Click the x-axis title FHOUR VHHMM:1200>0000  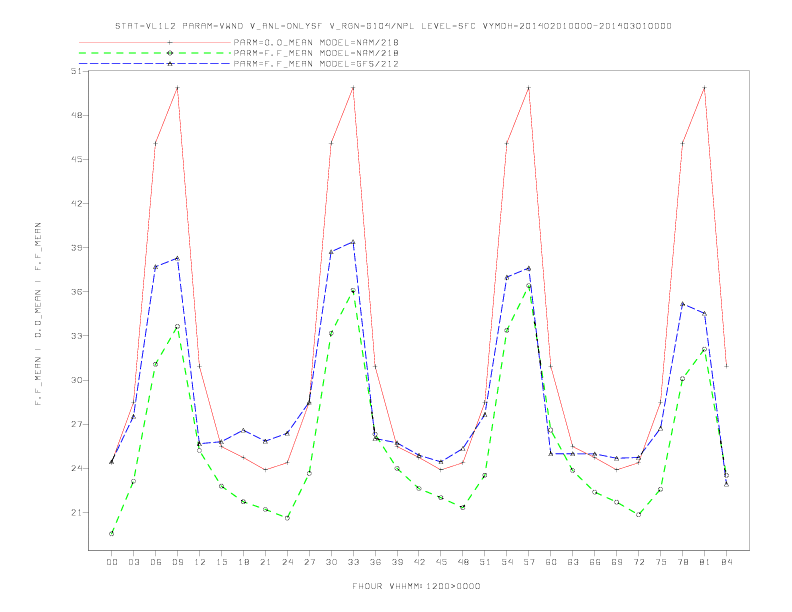pyautogui.click(x=416, y=586)
